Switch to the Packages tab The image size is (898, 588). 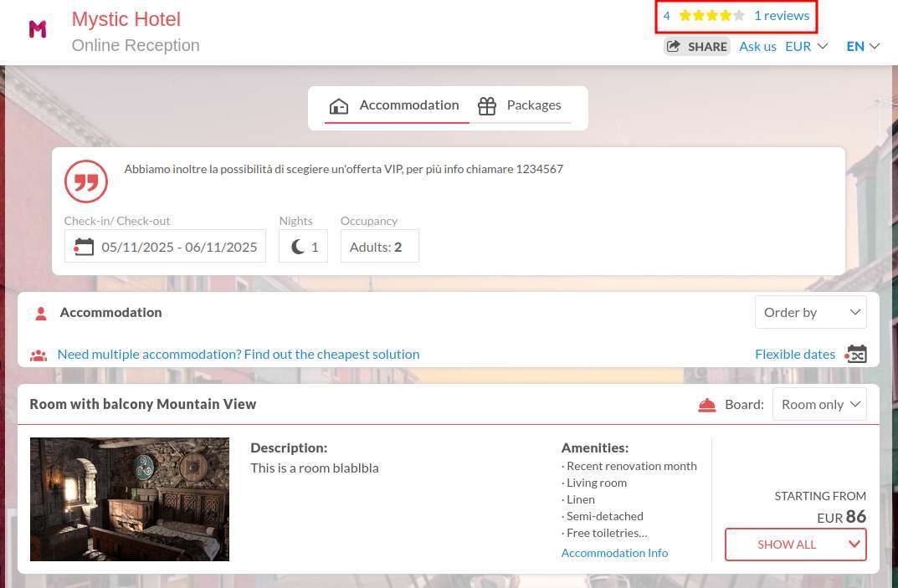tap(520, 105)
